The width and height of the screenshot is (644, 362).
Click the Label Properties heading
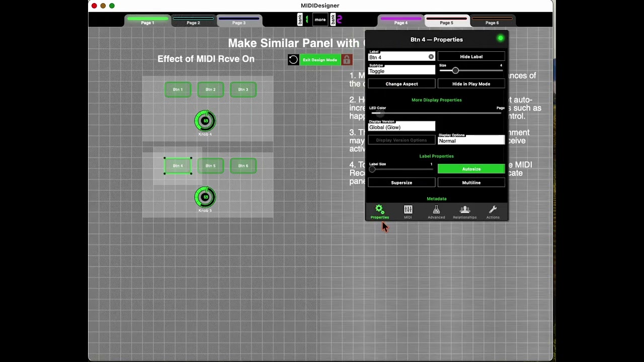point(437,156)
